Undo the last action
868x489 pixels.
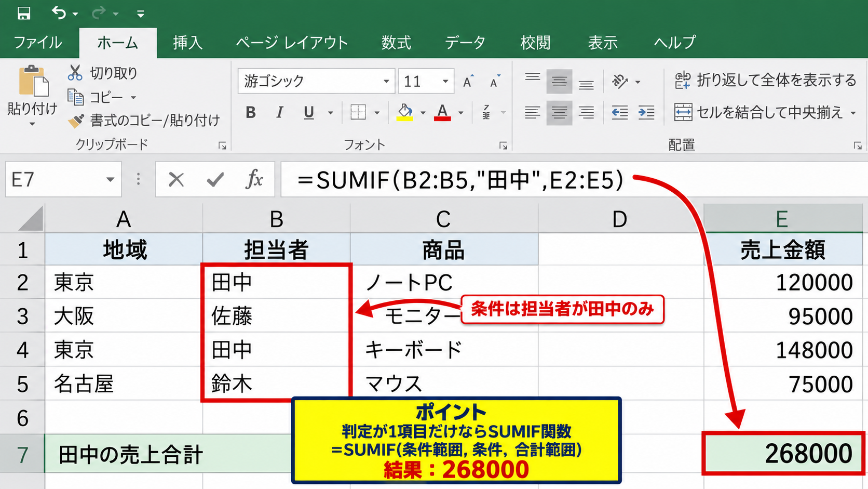click(x=58, y=13)
